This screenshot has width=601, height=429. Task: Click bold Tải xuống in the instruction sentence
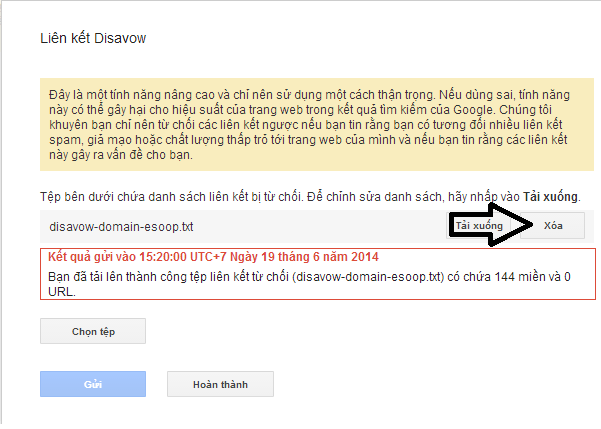point(550,197)
